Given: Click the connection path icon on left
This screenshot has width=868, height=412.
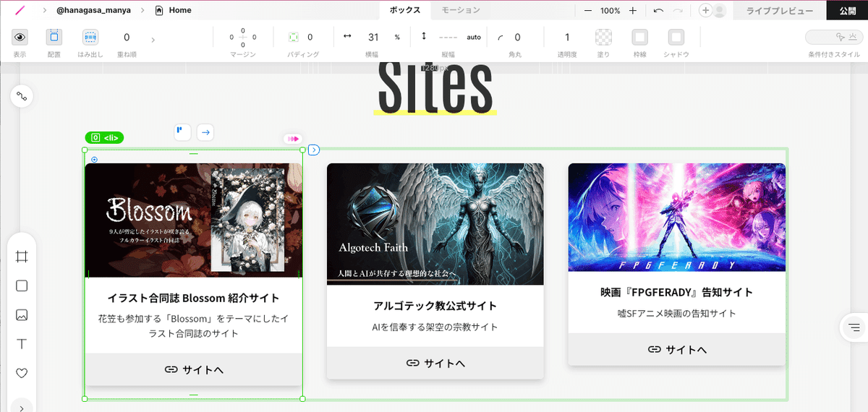Looking at the screenshot, I should [x=22, y=96].
